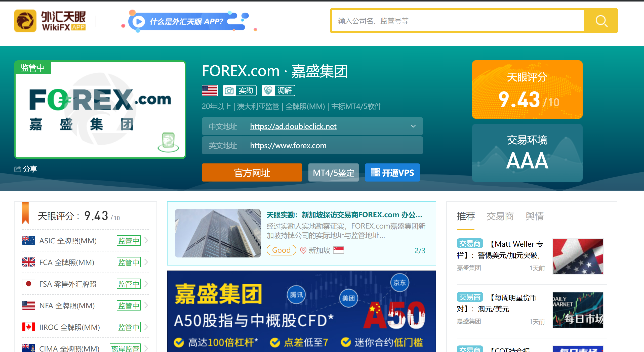Click the 交易环境 AAA card
644x352 pixels.
click(x=527, y=153)
